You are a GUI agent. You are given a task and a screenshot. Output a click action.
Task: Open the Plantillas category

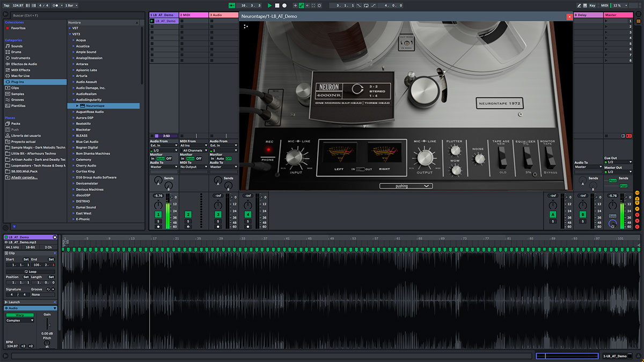pos(19,106)
